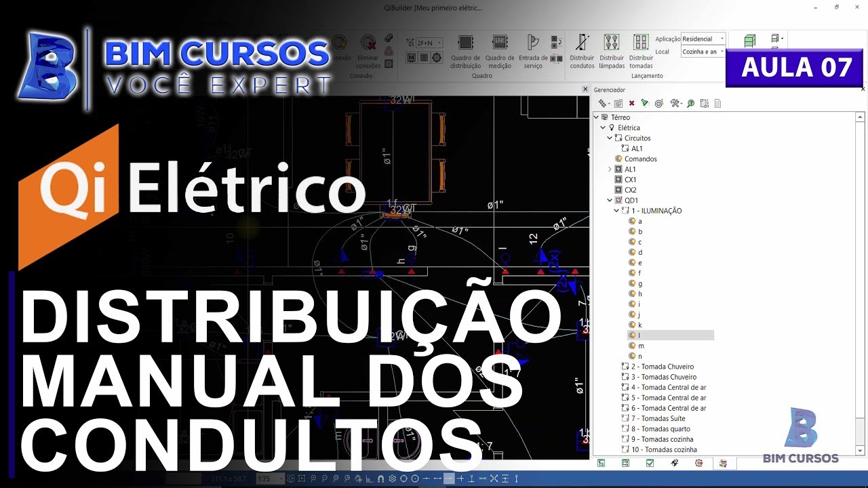Click the hatched square icon under Conexão group
The image size is (868, 488).
pos(389,64)
